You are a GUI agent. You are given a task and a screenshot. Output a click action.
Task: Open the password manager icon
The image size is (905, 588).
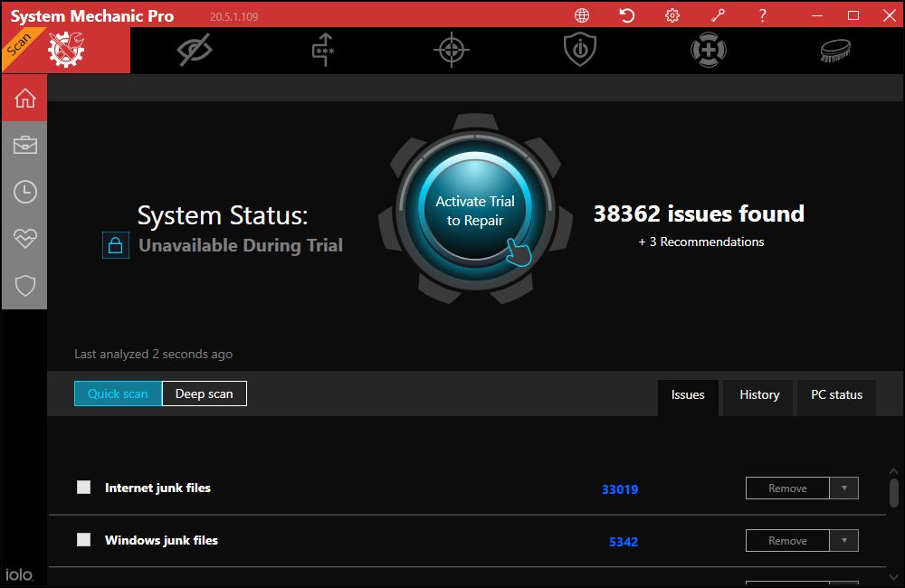[x=323, y=50]
